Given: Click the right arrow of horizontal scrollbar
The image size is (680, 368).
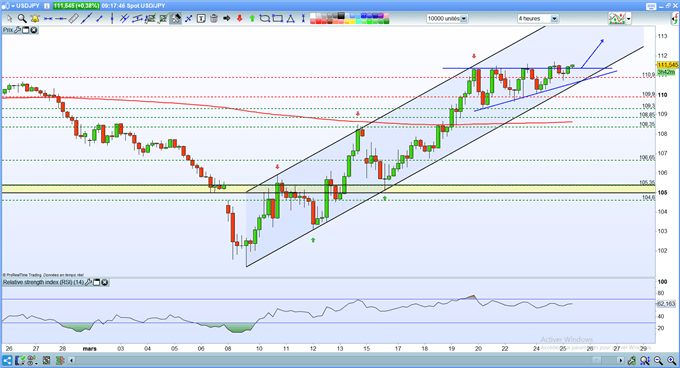Looking at the screenshot, I should (621, 360).
